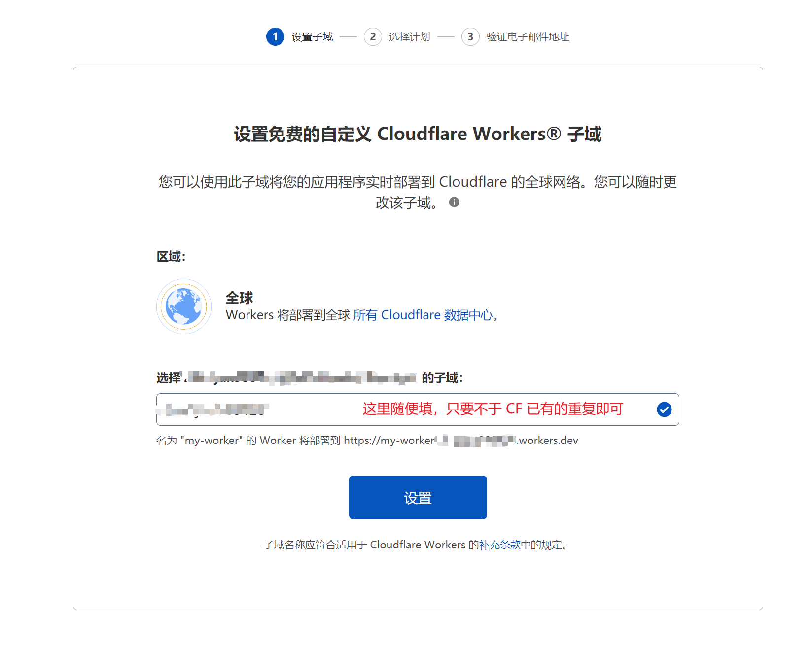
Task: Select the 设置子域 step label
Action: click(312, 37)
